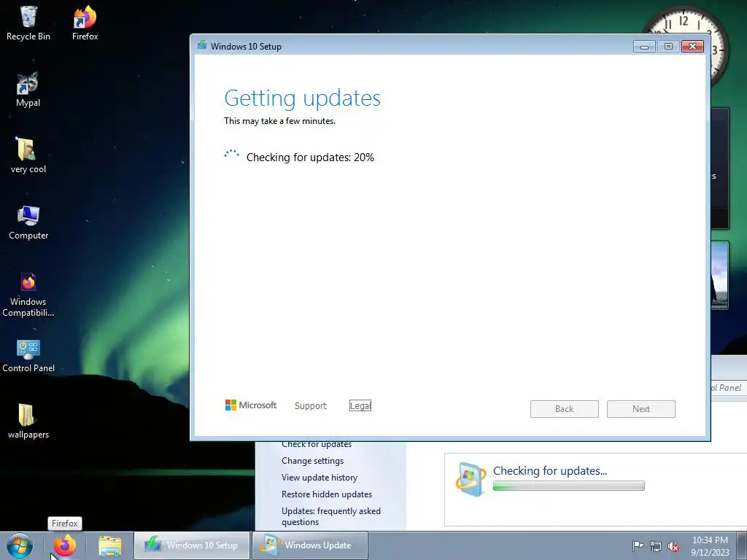
Task: Open the Control Panel desktop icon
Action: (x=28, y=355)
